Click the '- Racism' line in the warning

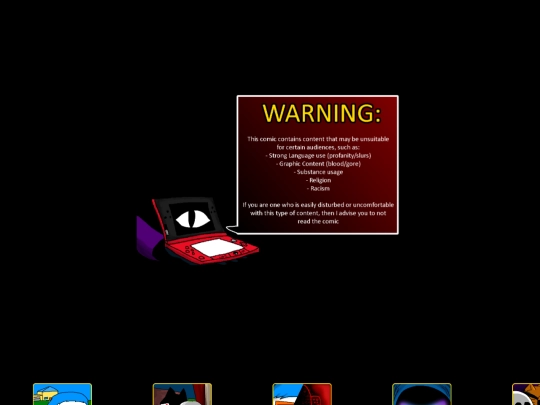pos(318,188)
